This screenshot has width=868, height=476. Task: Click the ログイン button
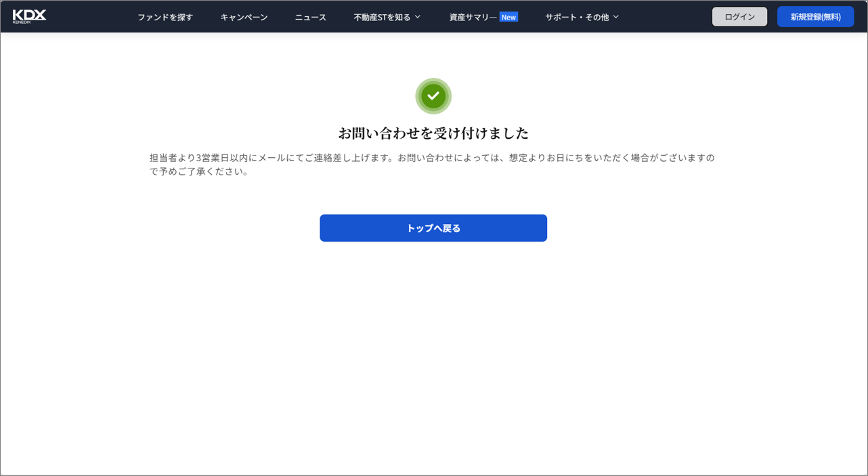pyautogui.click(x=739, y=17)
